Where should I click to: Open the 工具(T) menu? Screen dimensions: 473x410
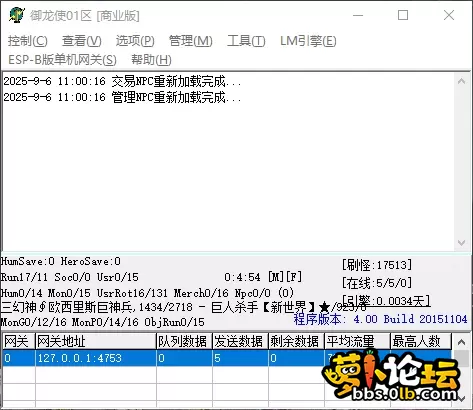click(x=246, y=41)
